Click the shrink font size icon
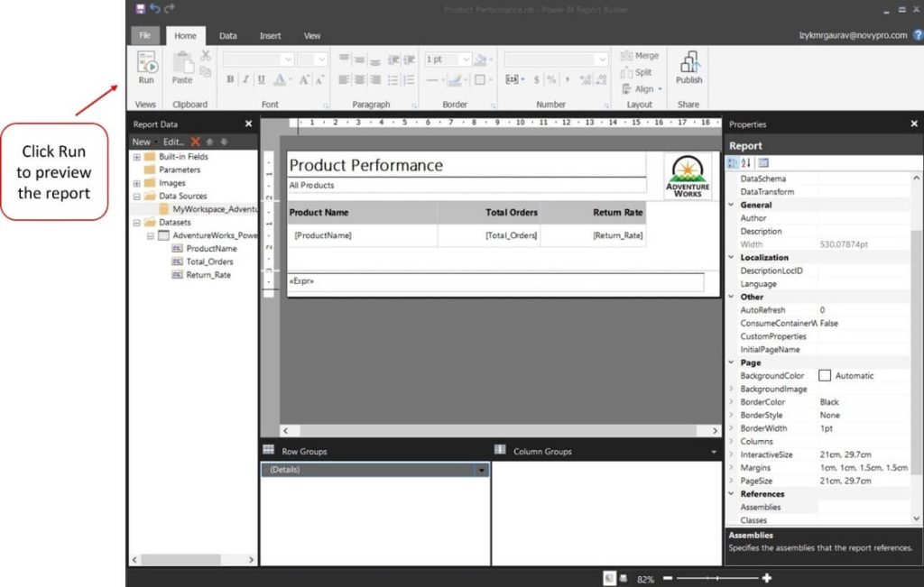Screen dimensions: 924x587 point(319,79)
